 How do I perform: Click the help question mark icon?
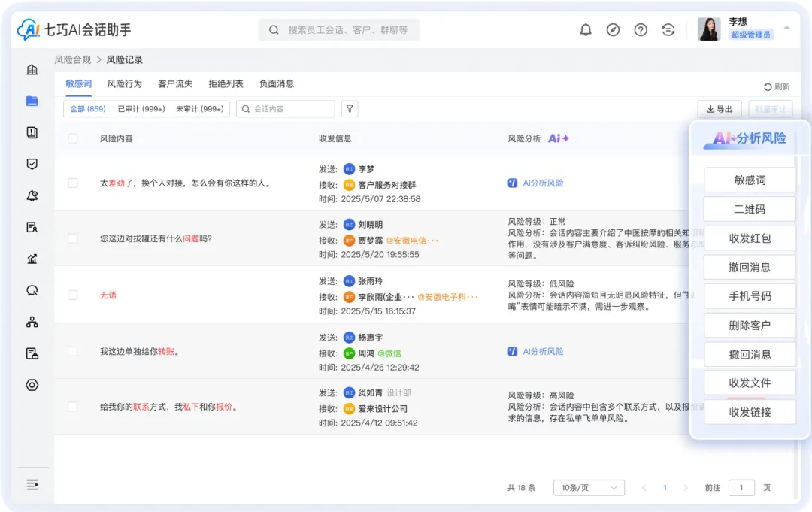coord(641,30)
